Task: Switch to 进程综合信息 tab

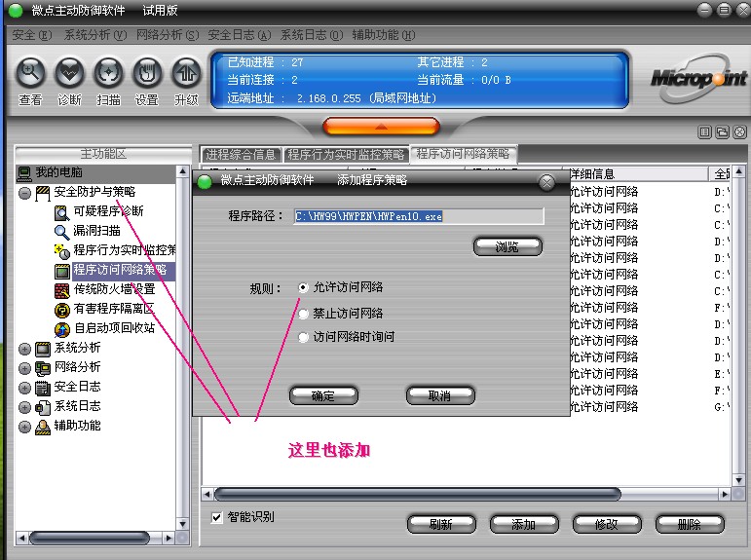Action: [241, 155]
